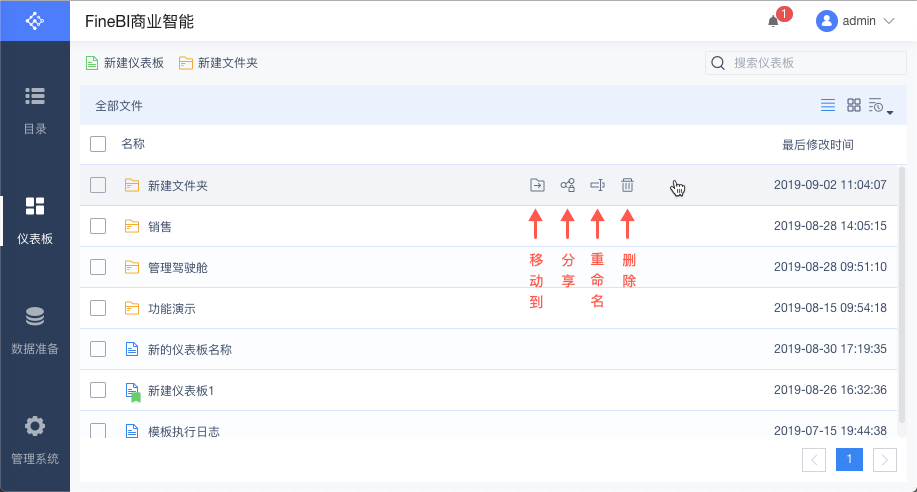The height and width of the screenshot is (492, 917).
Task: Open the 销售 folder name
Action: [x=160, y=227]
